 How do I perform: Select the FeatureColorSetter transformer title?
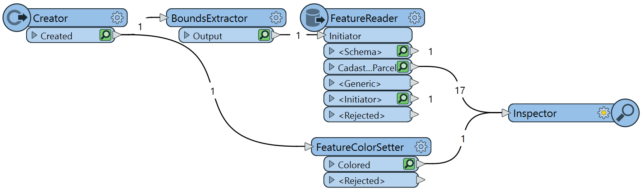[359, 147]
